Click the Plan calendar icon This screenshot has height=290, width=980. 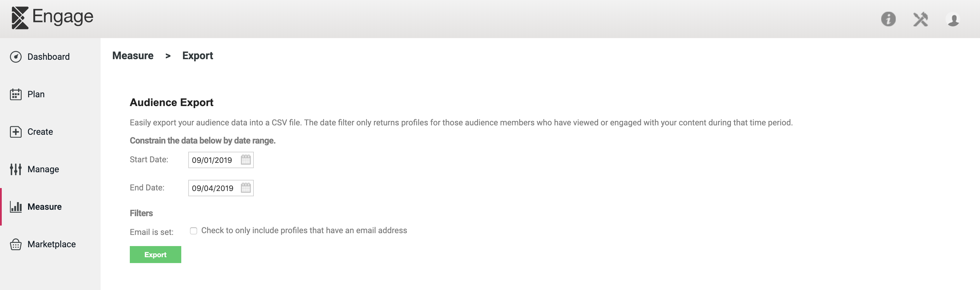(15, 94)
